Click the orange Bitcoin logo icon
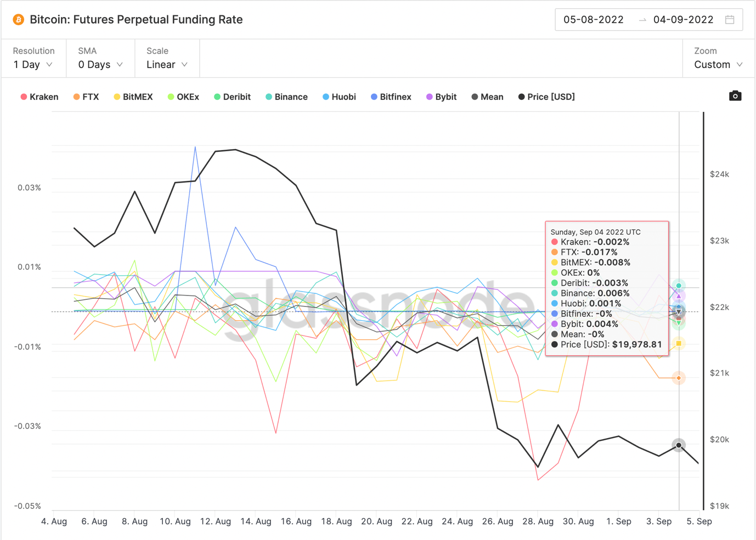Screen dimensions: 756x540 [x=19, y=20]
